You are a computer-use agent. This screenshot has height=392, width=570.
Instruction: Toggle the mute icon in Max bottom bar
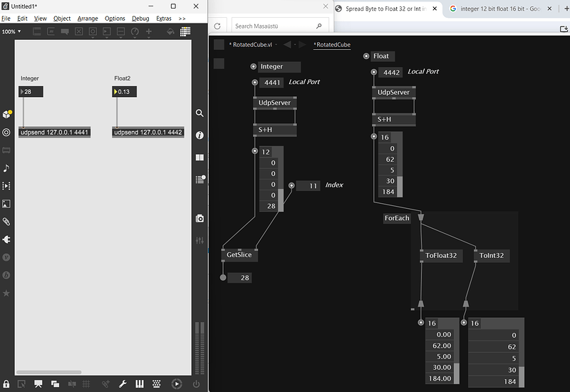(72, 383)
